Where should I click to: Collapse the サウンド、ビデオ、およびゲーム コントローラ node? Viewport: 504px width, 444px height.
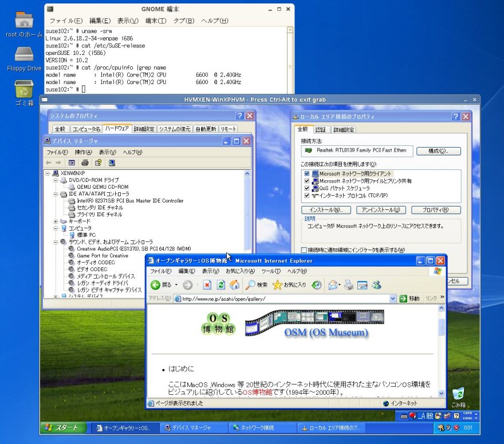(56, 242)
